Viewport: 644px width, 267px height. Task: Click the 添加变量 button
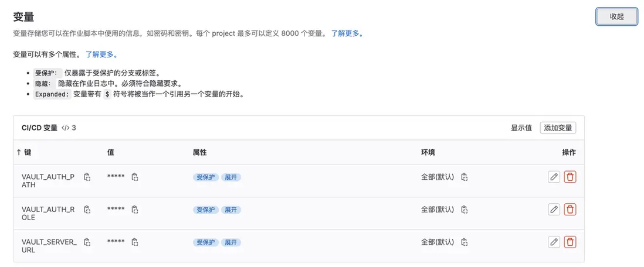[x=558, y=128]
